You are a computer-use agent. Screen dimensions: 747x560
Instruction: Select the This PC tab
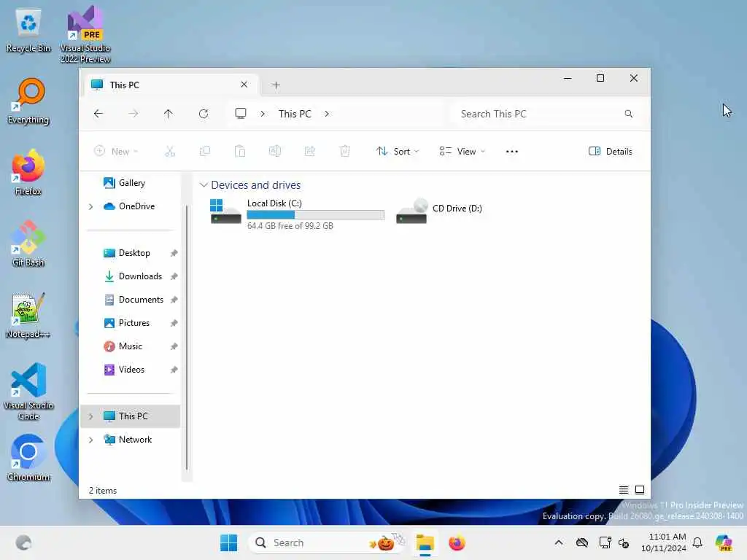[x=171, y=85]
